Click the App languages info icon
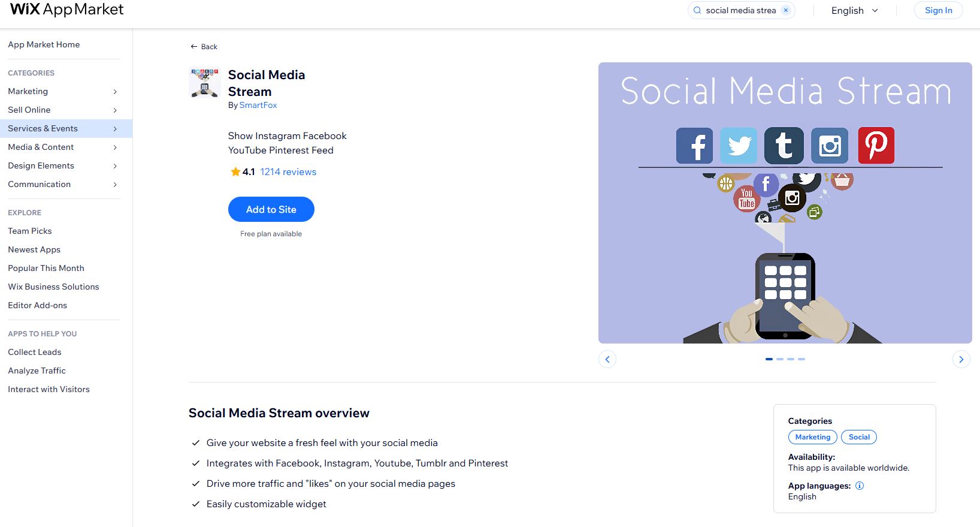Image resolution: width=980 pixels, height=527 pixels. pos(860,486)
